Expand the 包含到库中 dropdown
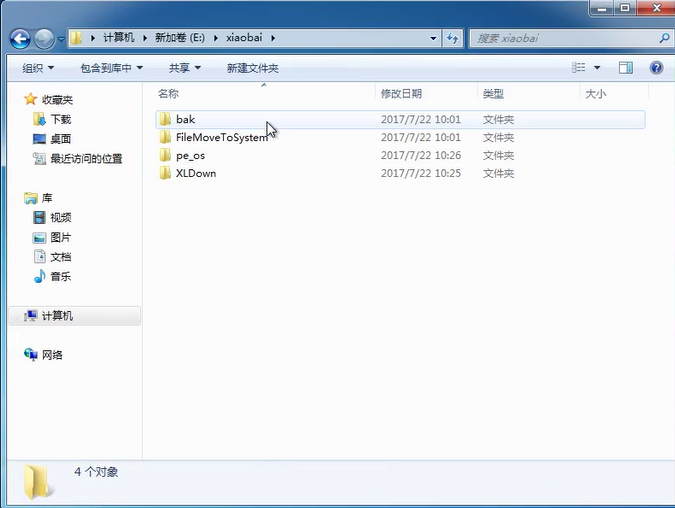 (111, 68)
